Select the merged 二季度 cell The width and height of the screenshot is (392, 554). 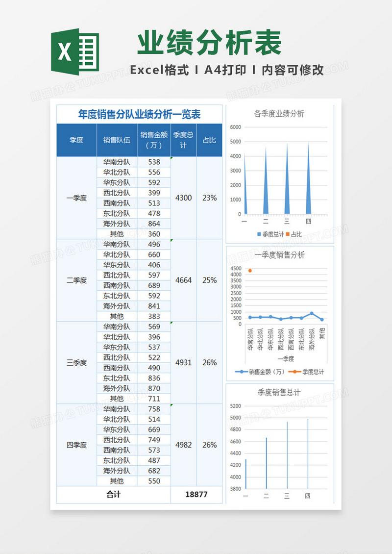point(76,280)
